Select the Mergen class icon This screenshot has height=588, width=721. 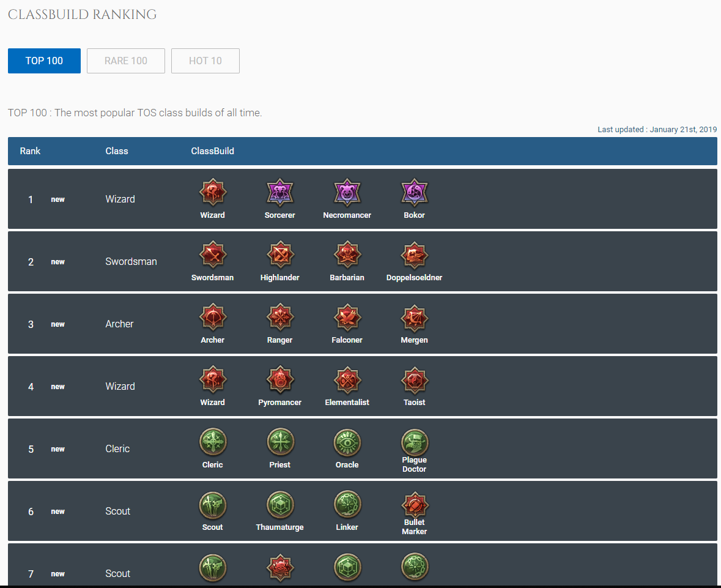[415, 318]
